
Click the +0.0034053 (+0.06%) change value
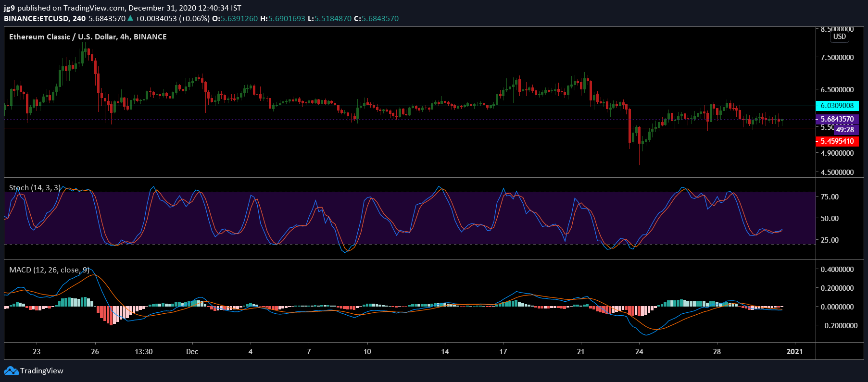point(173,19)
